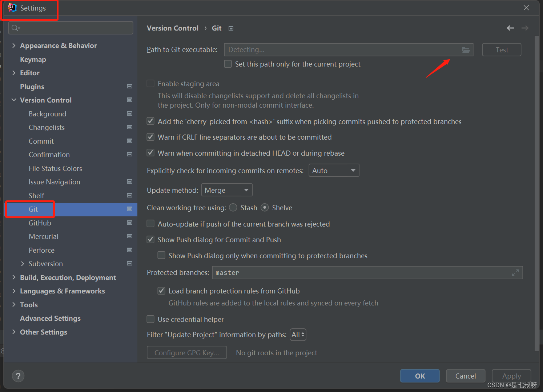
Task: Select GitHub under Version Control
Action: click(40, 223)
